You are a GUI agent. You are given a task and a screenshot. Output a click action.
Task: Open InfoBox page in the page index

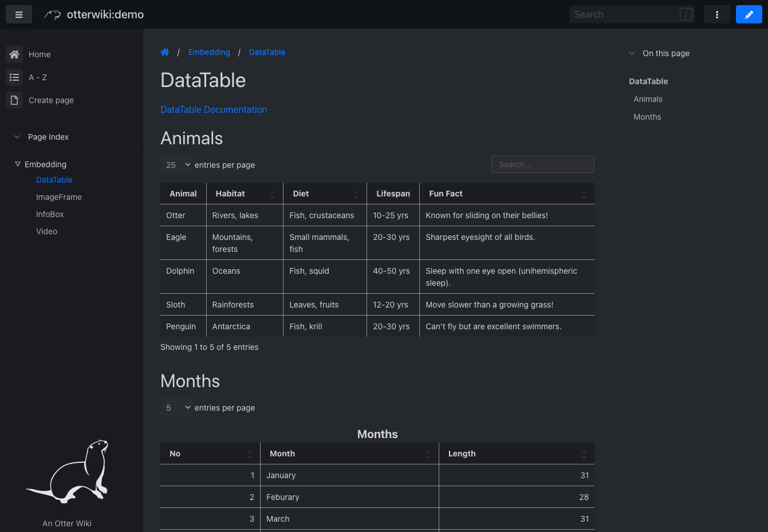pos(50,214)
